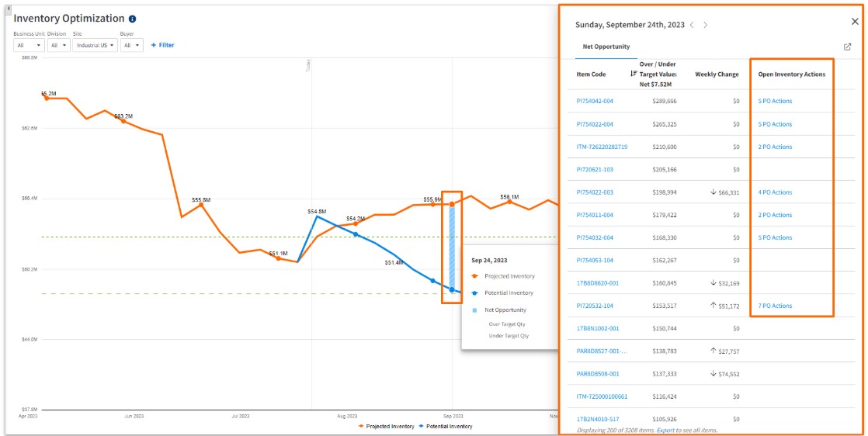
Task: Add a new filter
Action: pos(162,45)
